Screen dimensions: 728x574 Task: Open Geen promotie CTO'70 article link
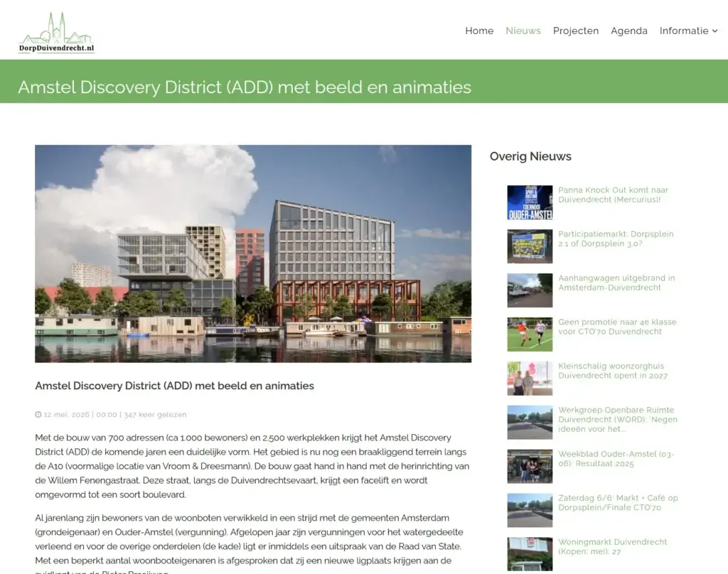coord(617,327)
